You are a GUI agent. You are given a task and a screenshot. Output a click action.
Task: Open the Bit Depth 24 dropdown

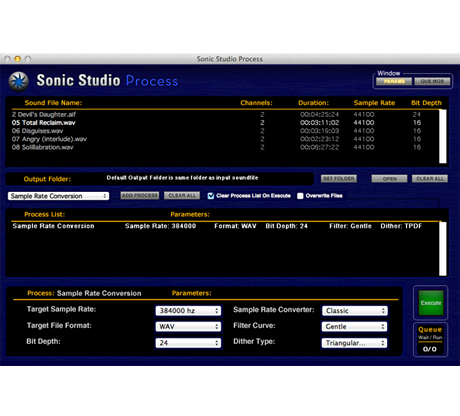tap(188, 343)
